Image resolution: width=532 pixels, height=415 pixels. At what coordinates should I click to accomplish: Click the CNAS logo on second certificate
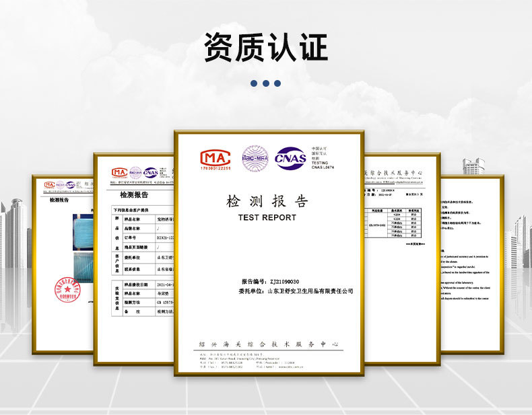point(150,172)
